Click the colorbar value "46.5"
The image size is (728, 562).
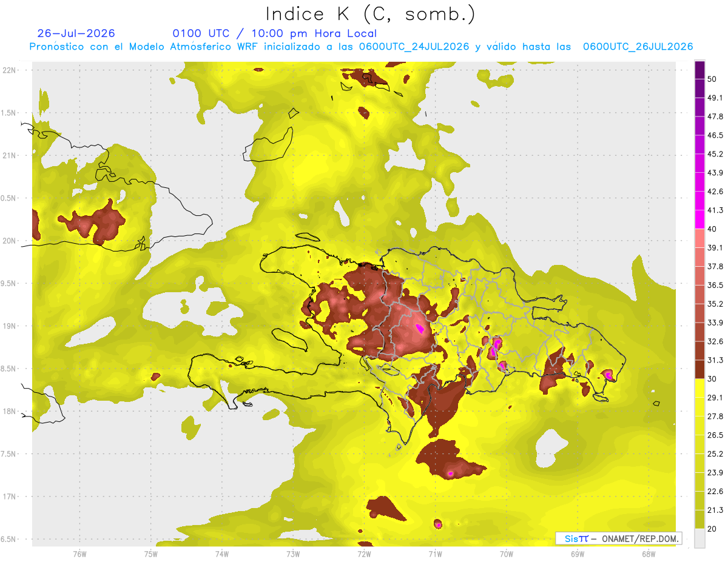pos(715,135)
